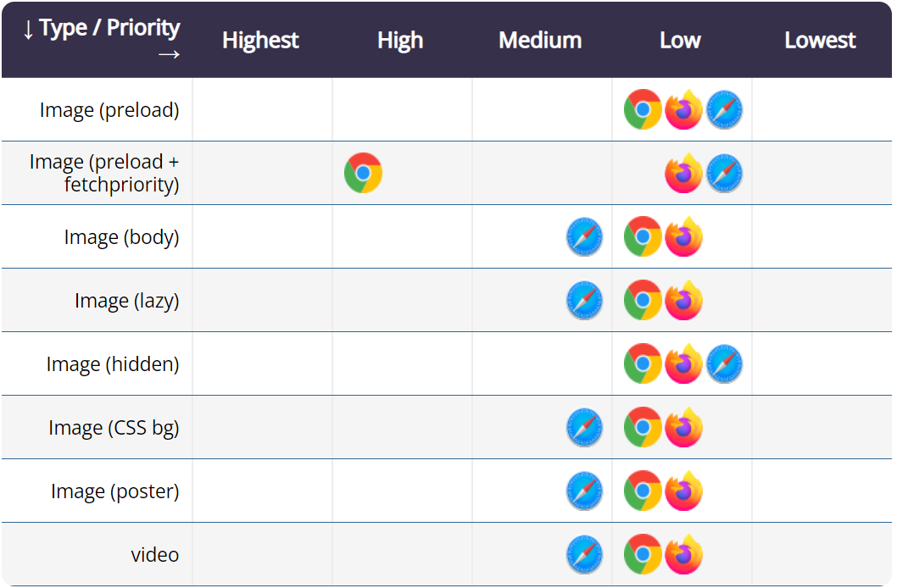Click the Safari icon in Image (preload) row
Image resolution: width=897 pixels, height=588 pixels.
(724, 110)
